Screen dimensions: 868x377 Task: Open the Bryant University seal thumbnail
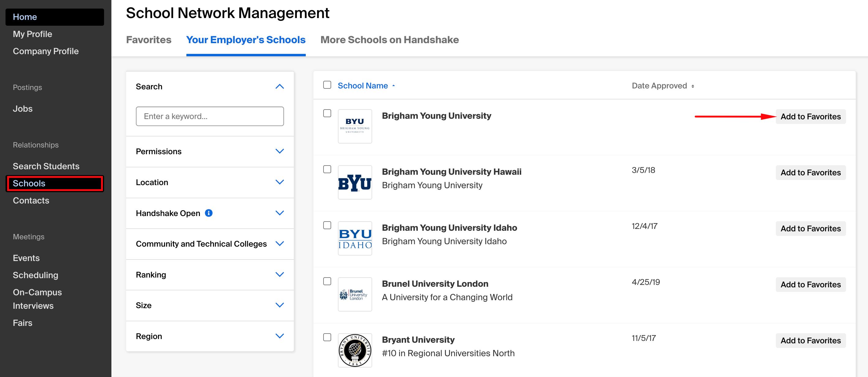coord(355,350)
